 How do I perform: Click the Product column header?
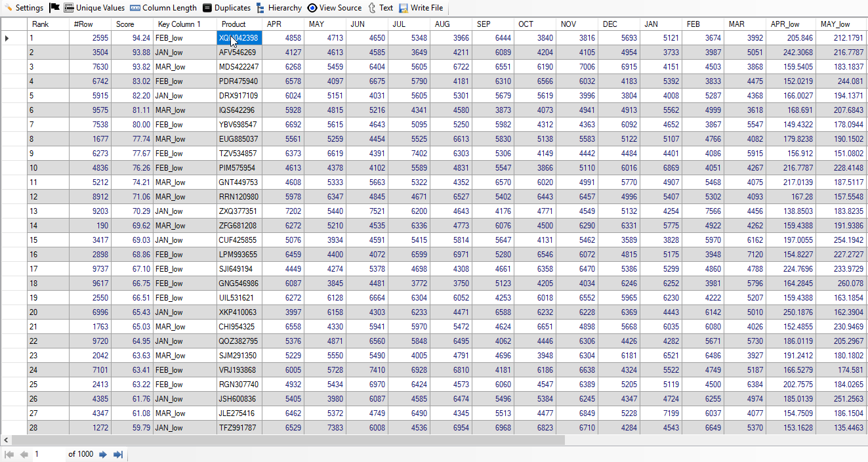(239, 24)
